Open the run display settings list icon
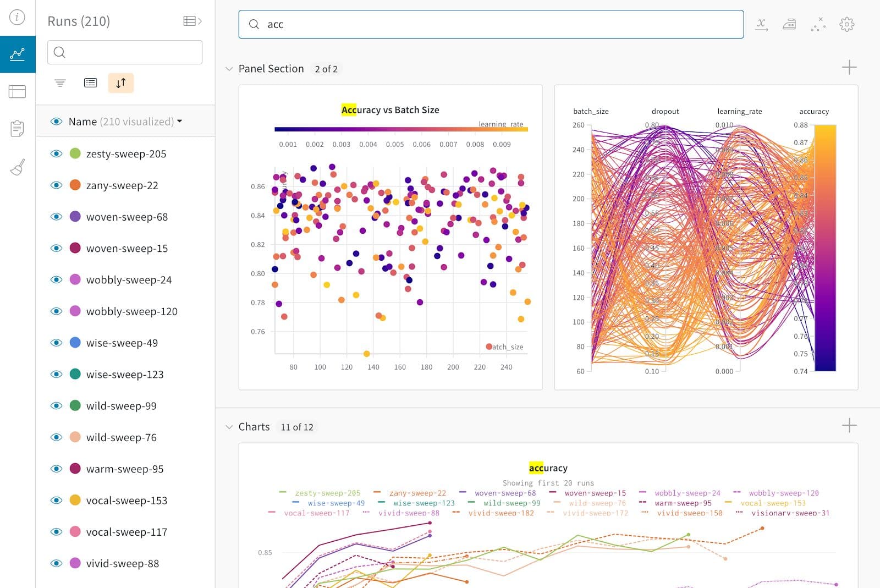The width and height of the screenshot is (880, 588). point(90,83)
